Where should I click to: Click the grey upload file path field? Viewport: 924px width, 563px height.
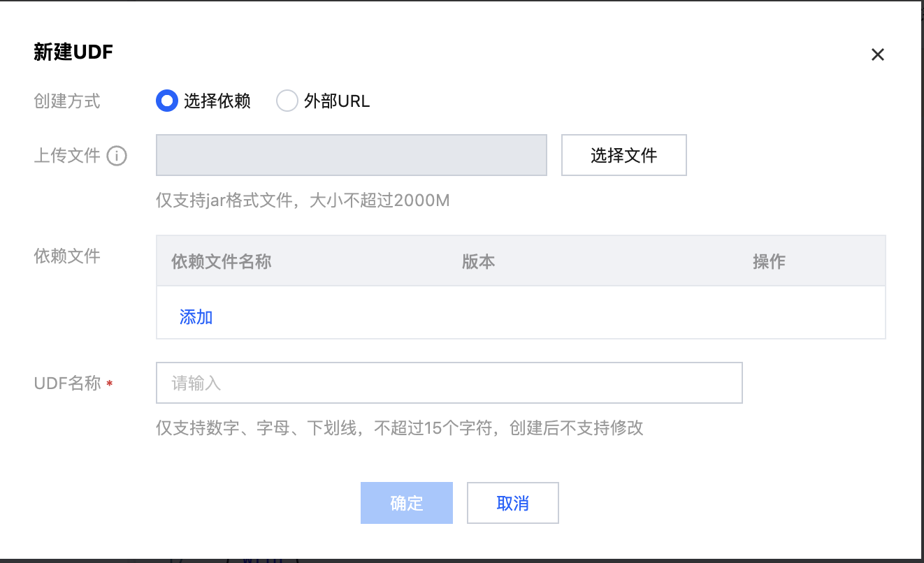coord(351,155)
